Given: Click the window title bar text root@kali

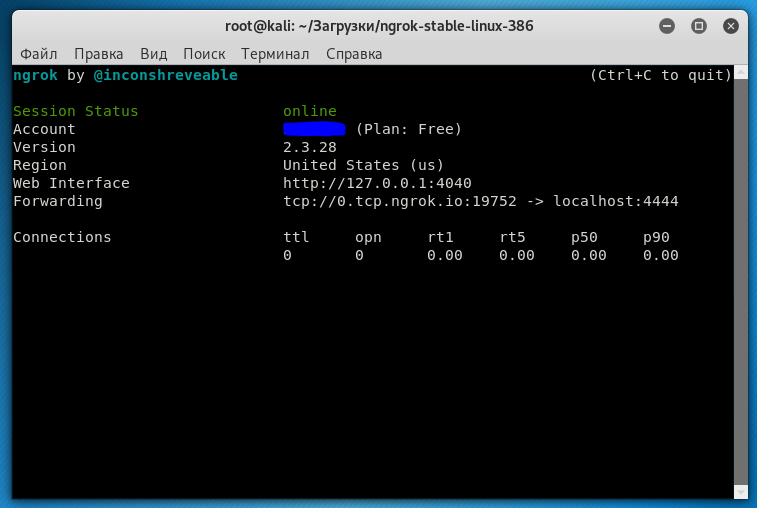Looking at the screenshot, I should 377,25.
